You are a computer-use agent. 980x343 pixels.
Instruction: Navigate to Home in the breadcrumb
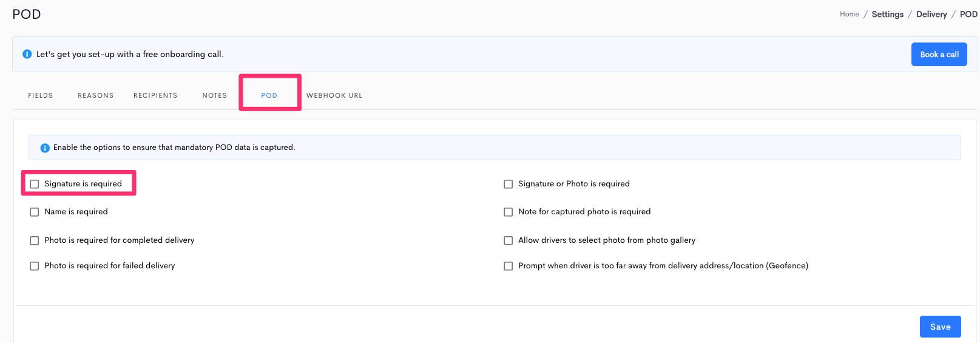coord(849,14)
